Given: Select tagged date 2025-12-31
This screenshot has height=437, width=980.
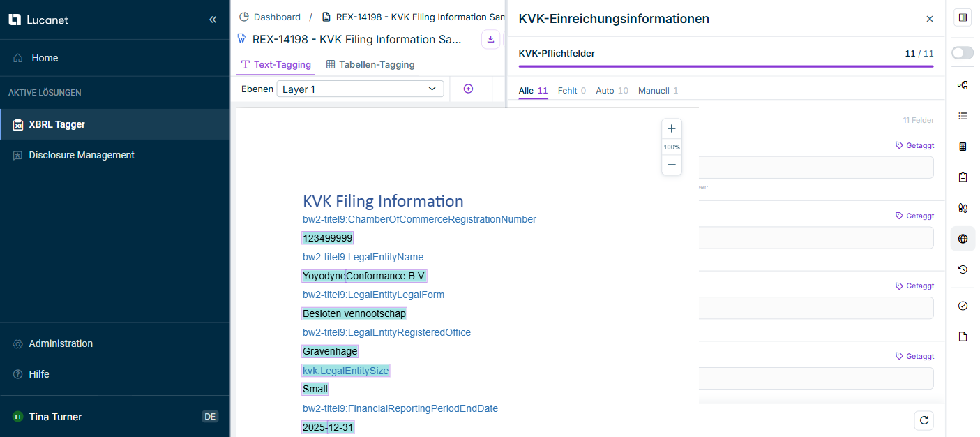Looking at the screenshot, I should [x=328, y=427].
